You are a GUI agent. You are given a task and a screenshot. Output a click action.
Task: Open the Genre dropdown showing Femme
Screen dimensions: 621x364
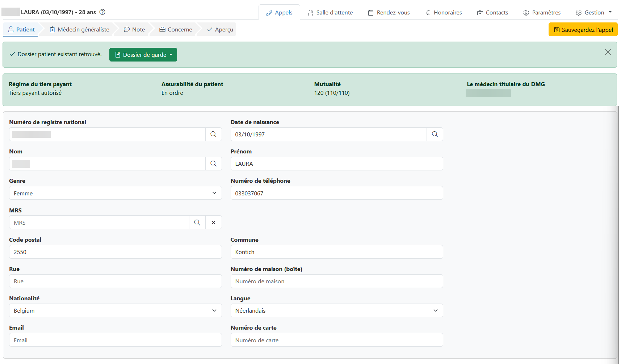click(x=116, y=193)
